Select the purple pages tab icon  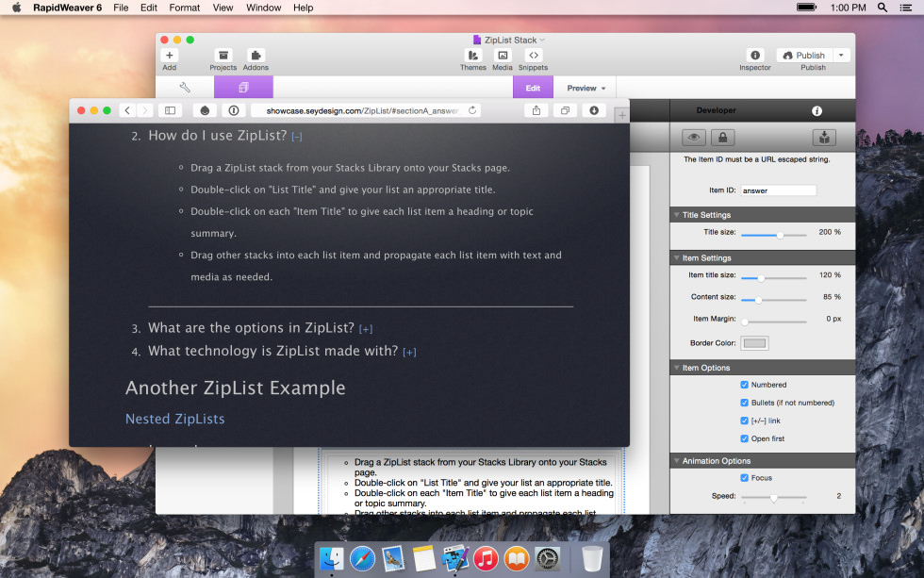click(x=243, y=87)
